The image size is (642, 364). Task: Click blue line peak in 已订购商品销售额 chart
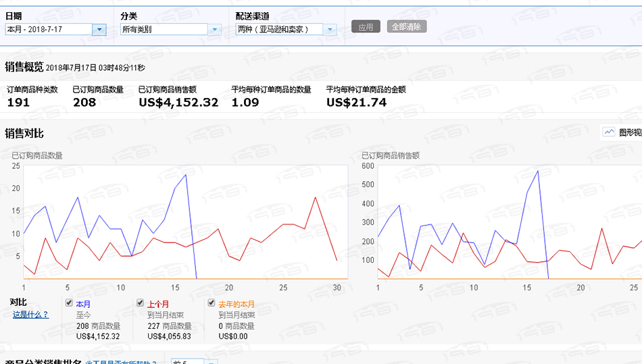(538, 171)
